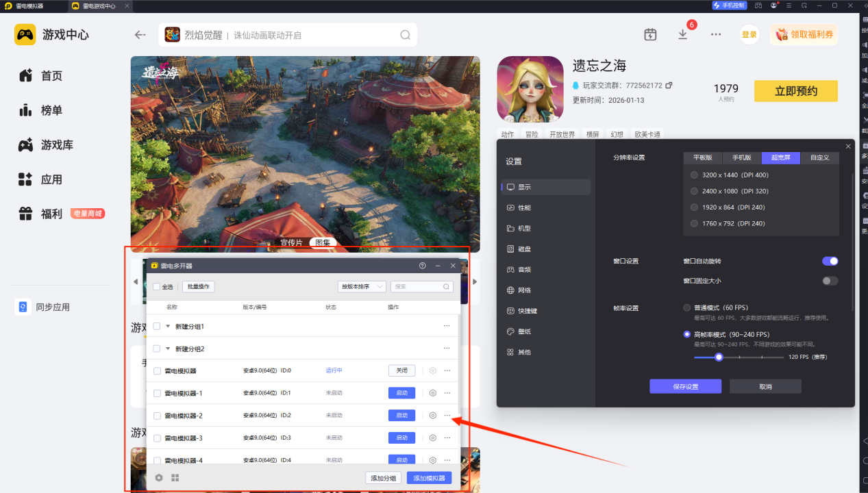Open 应用 apps in the sidebar
The height and width of the screenshot is (493, 868).
pos(41,179)
